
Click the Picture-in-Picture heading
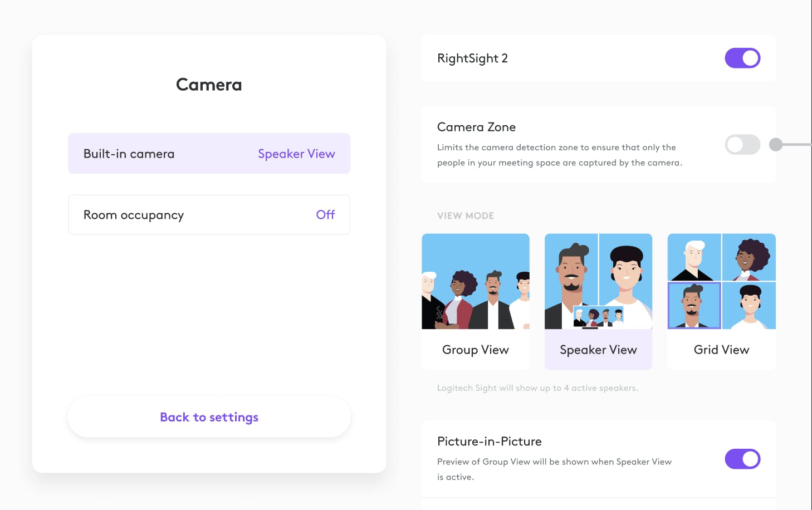pyautogui.click(x=490, y=442)
